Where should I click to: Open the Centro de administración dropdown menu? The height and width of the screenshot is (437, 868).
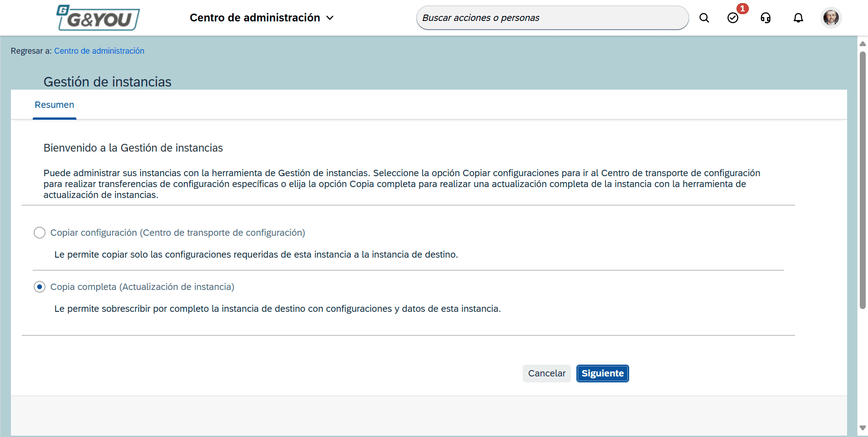(262, 18)
